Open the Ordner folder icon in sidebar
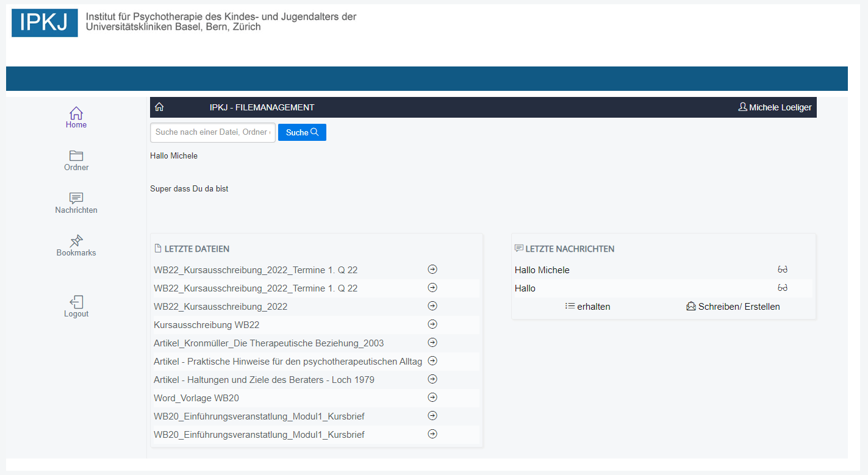This screenshot has height=475, width=868. 76,156
